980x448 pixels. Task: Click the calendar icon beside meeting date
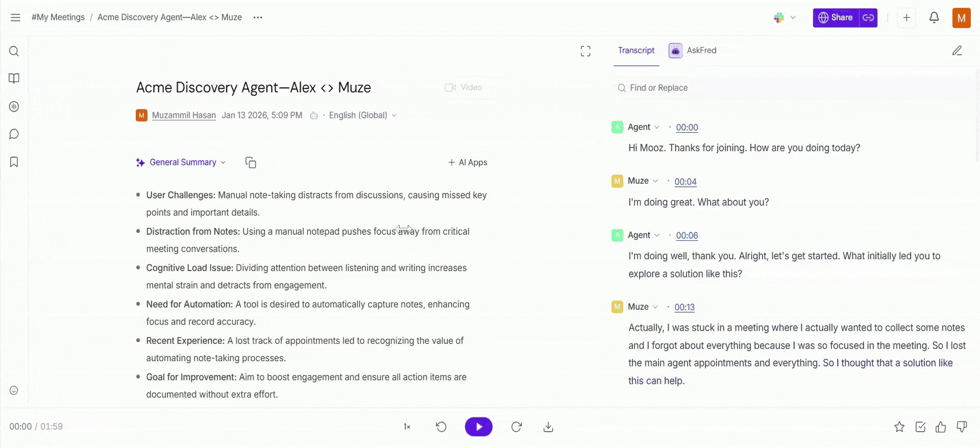click(x=314, y=116)
